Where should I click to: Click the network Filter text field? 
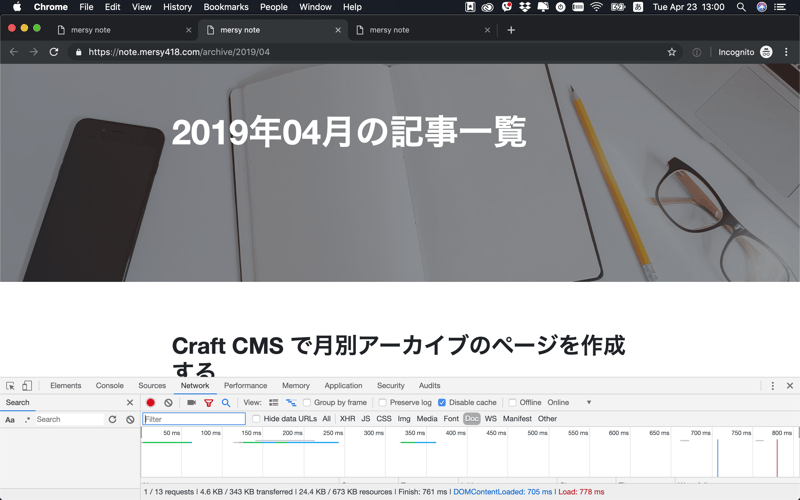click(x=194, y=419)
